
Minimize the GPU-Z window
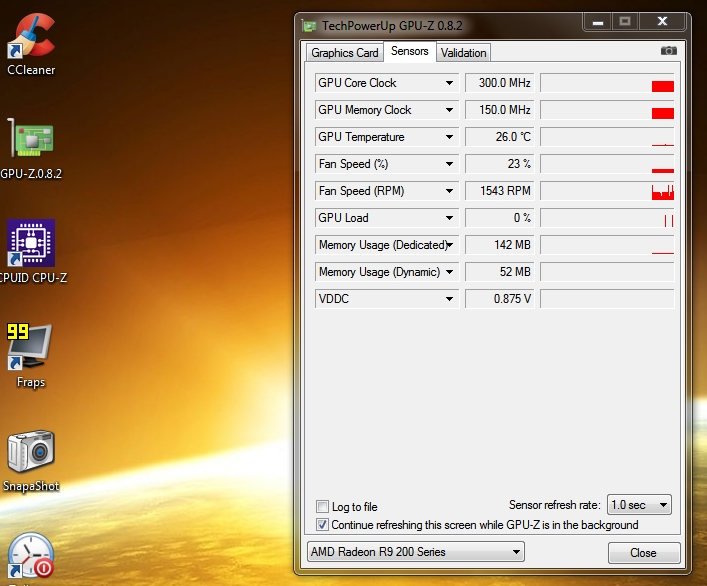click(598, 22)
